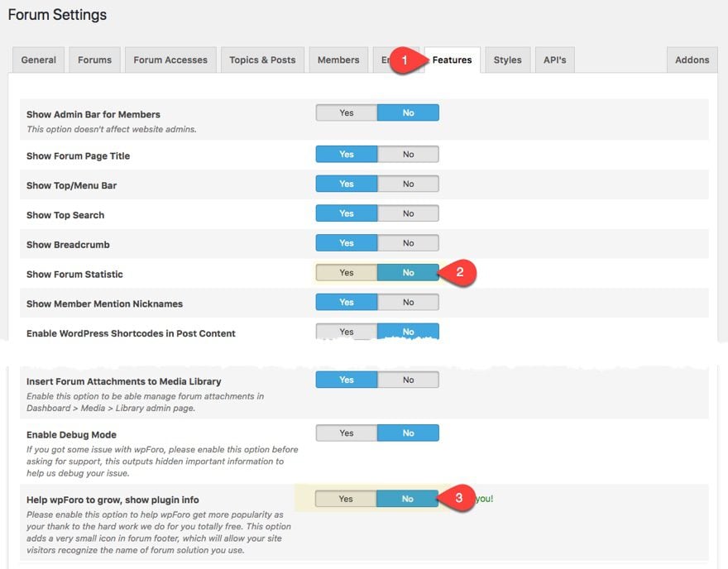Set Show Member Mention Nicknames to No
728x569 pixels.
tap(408, 302)
